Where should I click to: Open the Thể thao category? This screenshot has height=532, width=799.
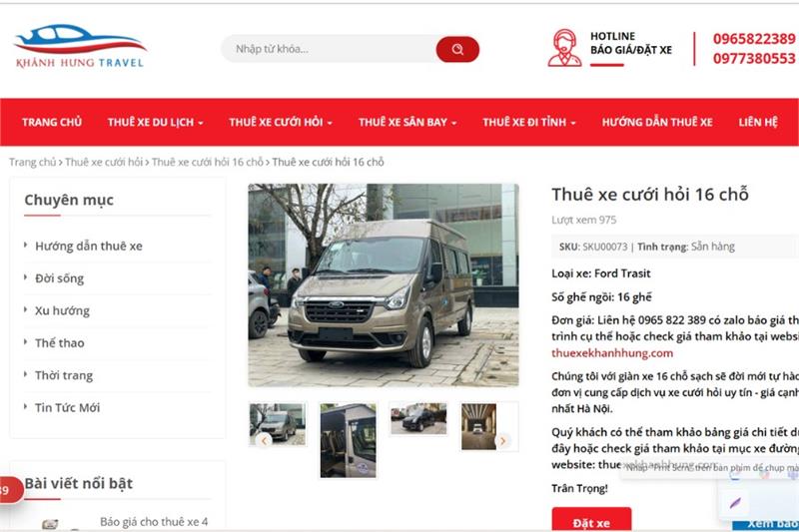click(59, 343)
